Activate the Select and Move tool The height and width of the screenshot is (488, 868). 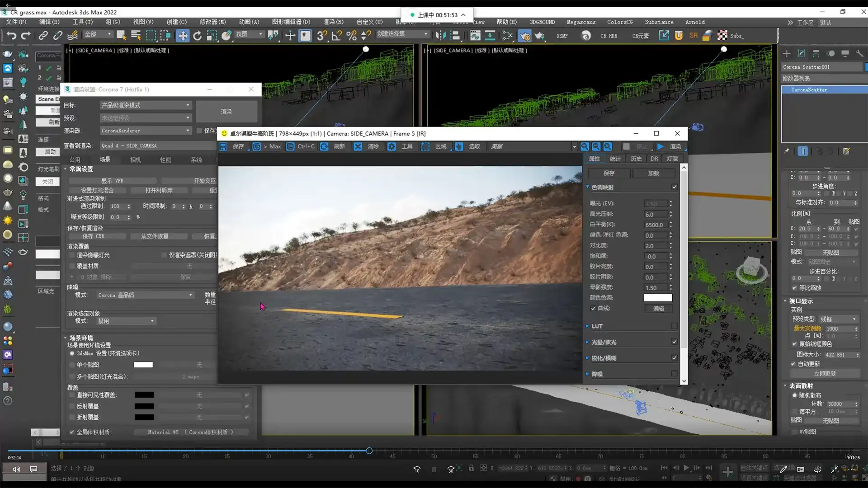tap(183, 36)
